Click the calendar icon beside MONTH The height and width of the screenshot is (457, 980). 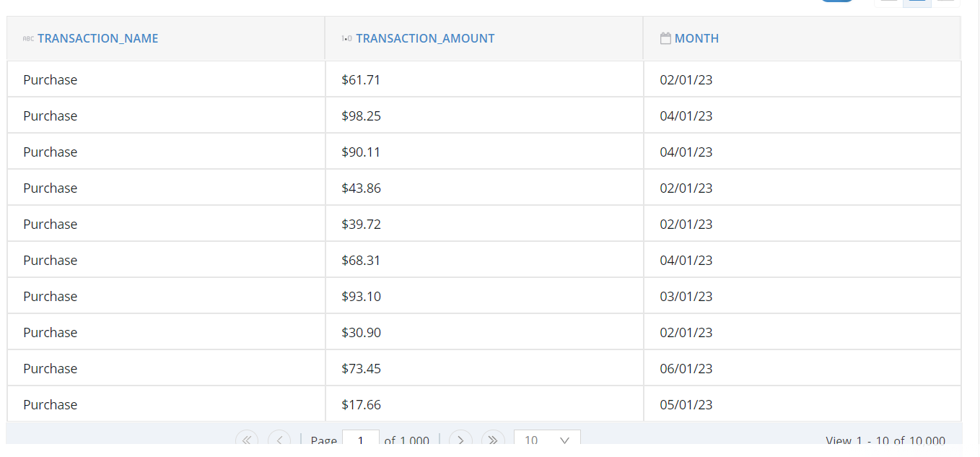(665, 38)
